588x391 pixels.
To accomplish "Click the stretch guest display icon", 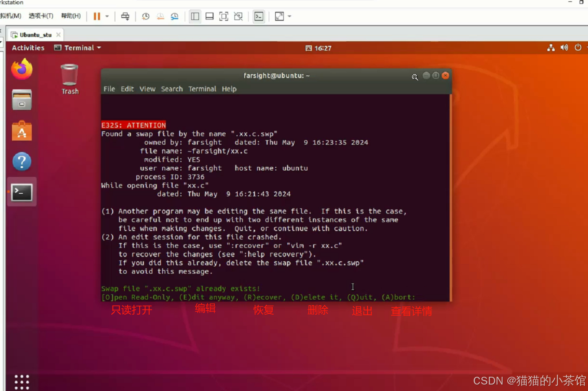I will (x=280, y=16).
